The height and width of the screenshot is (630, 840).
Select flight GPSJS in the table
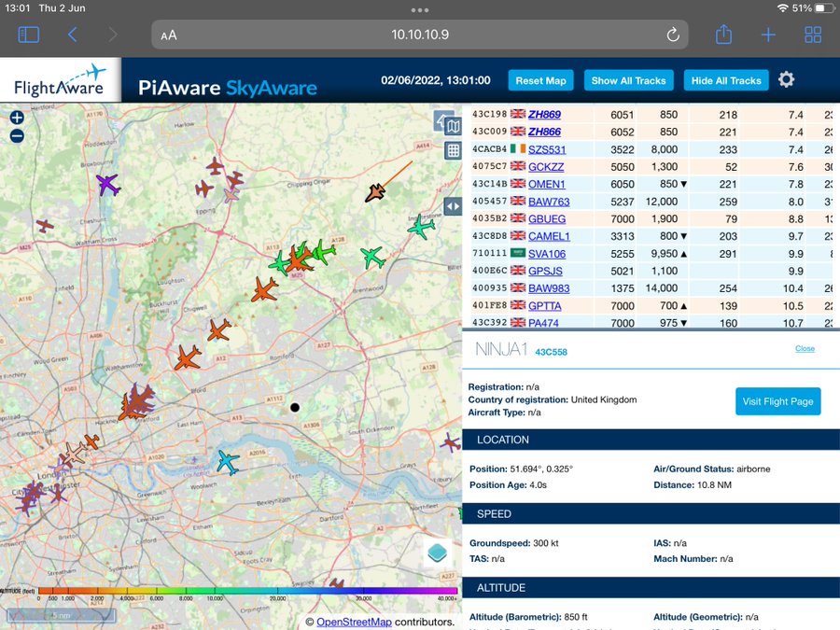coord(545,271)
